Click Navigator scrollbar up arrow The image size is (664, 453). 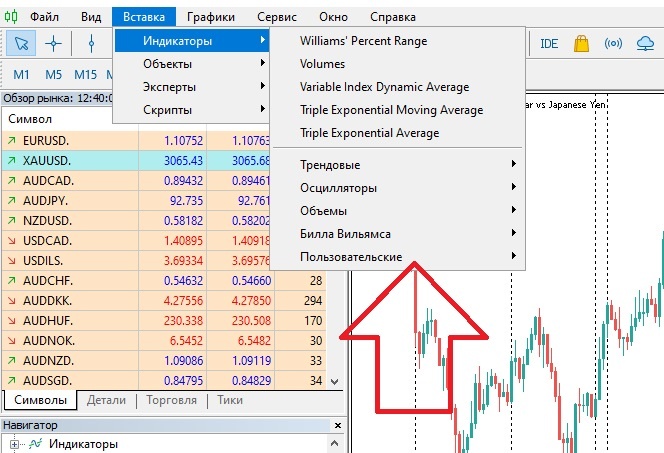(335, 443)
